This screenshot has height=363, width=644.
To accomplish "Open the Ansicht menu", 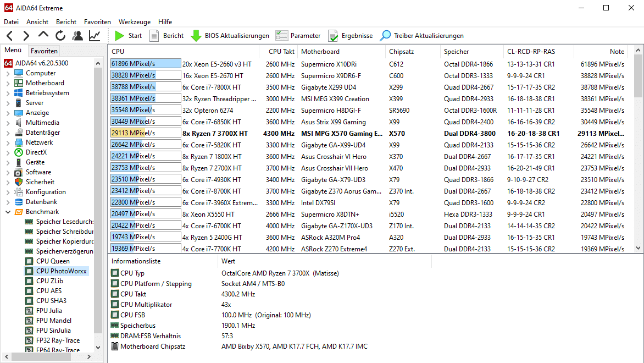I will (x=37, y=22).
